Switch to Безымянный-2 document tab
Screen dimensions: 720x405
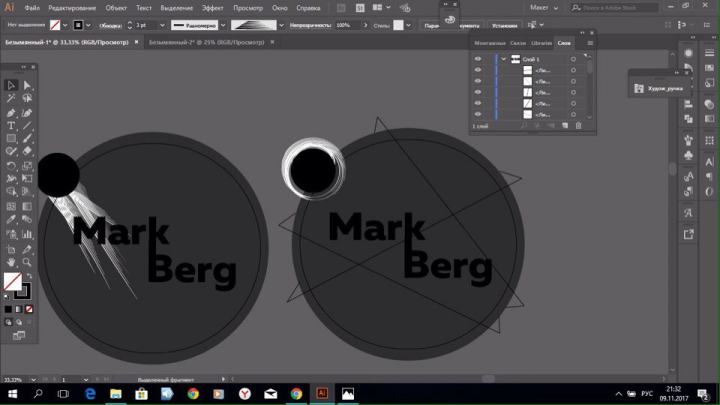coord(207,42)
